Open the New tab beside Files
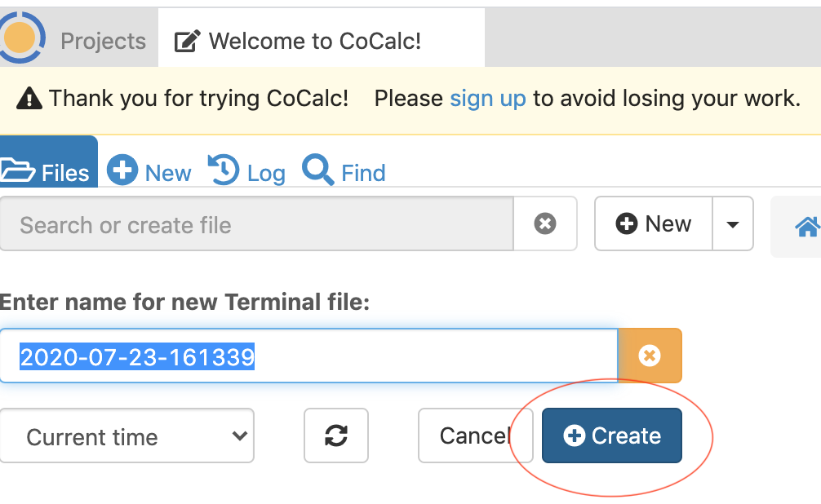821x504 pixels. click(x=150, y=171)
